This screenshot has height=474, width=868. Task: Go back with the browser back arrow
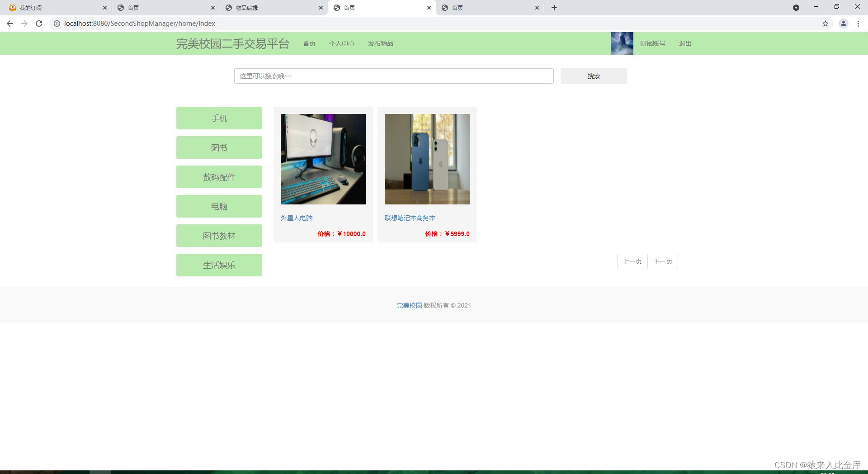click(x=10, y=24)
